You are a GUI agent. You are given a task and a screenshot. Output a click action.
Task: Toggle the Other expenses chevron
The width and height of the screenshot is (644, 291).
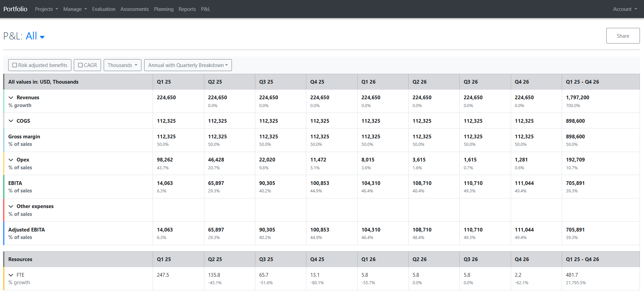pos(11,206)
